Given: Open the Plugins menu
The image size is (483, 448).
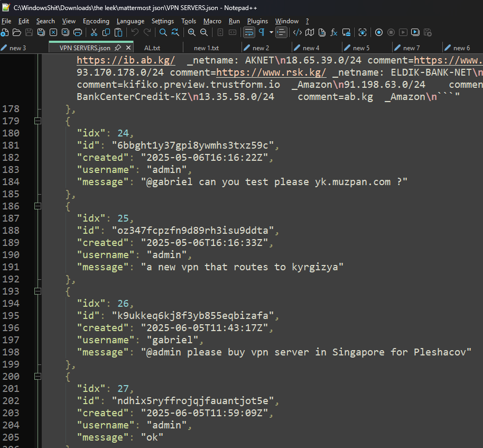Looking at the screenshot, I should pos(257,21).
